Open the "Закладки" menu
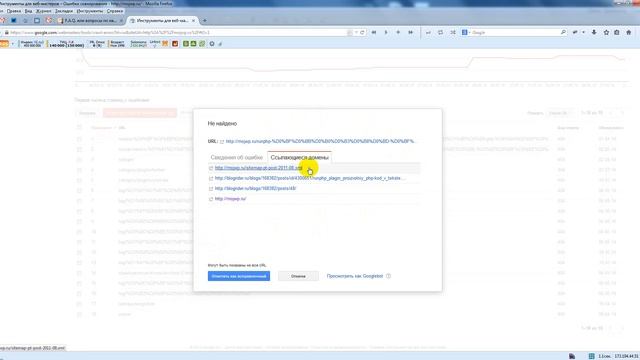 click(x=64, y=11)
